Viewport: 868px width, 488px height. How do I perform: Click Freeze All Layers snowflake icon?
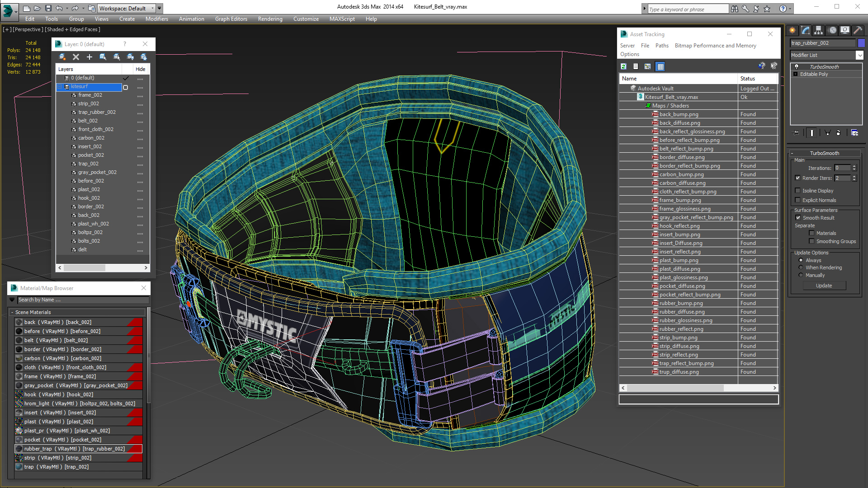point(144,57)
